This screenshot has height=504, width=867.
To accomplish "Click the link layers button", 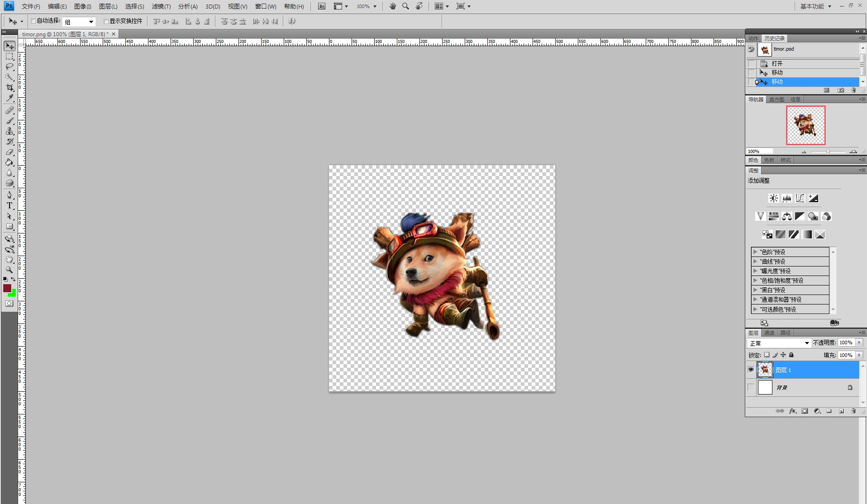I will point(780,411).
